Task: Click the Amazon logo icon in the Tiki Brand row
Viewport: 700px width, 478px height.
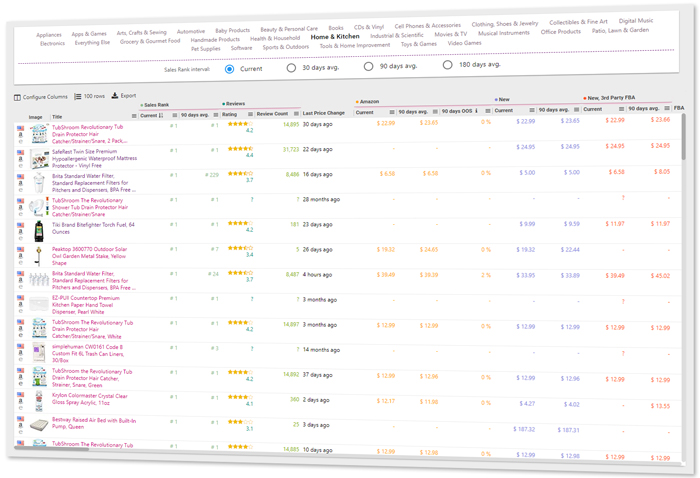Action: [x=21, y=232]
